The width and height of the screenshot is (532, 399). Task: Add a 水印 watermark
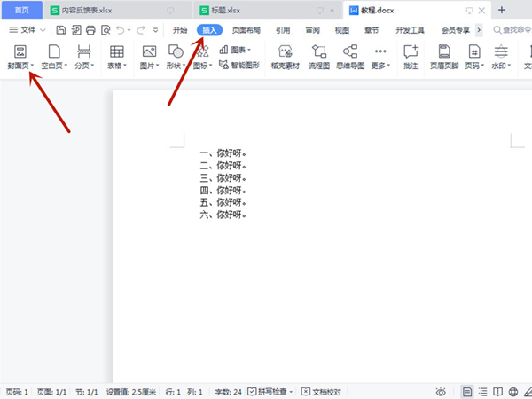click(x=501, y=57)
